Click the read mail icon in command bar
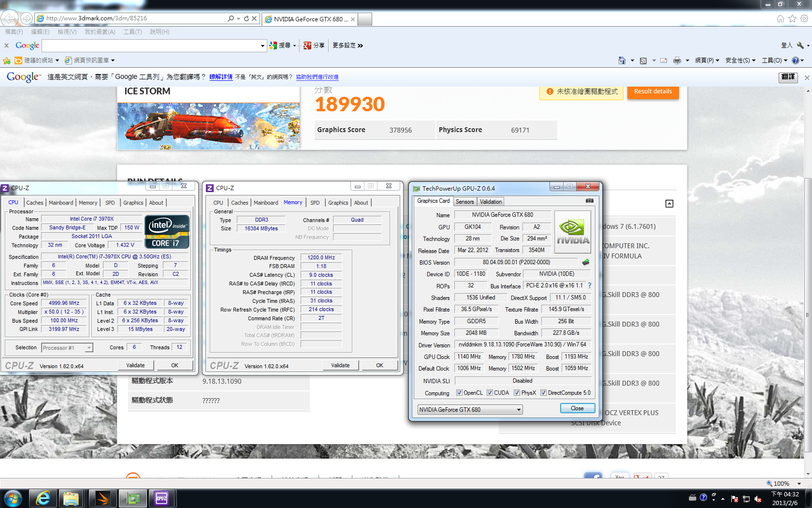Screen dimensions: 812x508 coord(664,60)
